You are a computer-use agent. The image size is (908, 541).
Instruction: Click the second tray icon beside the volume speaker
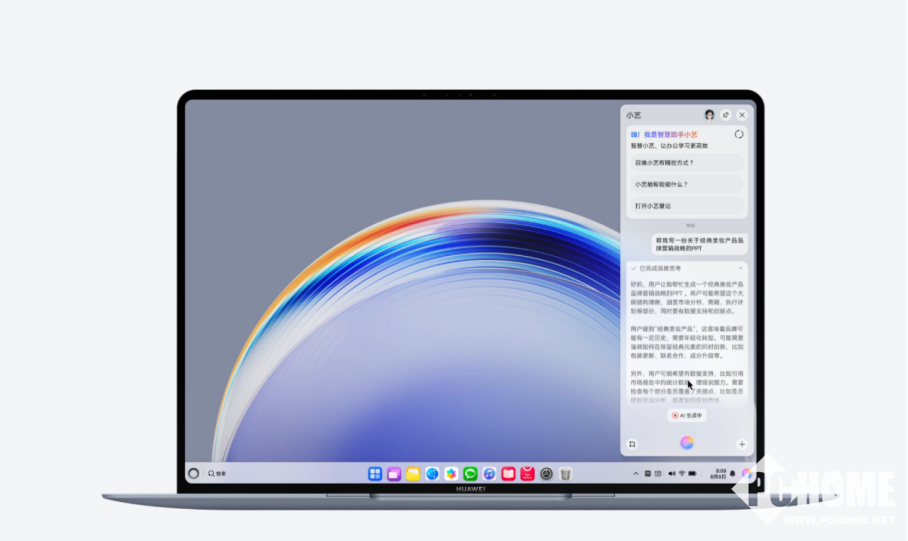658,473
